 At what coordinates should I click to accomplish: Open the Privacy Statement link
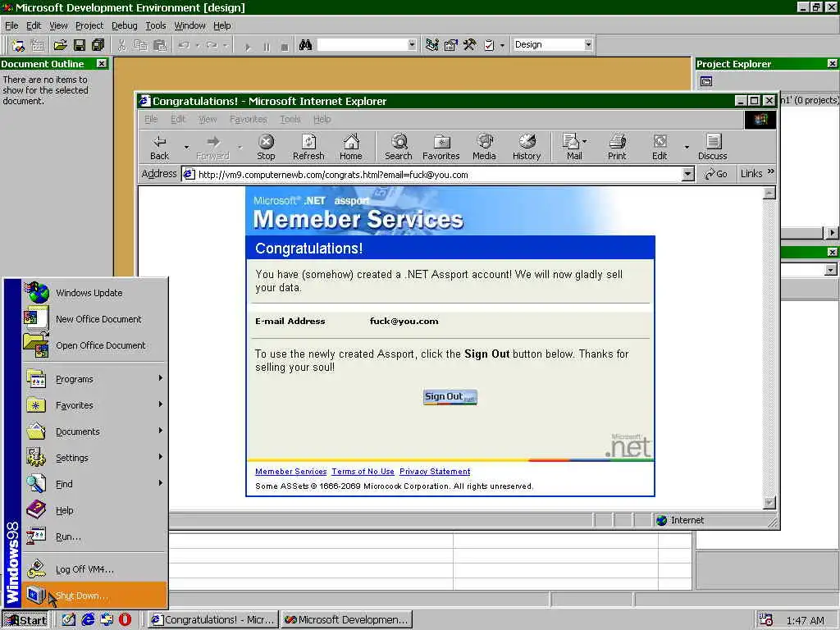pos(435,472)
